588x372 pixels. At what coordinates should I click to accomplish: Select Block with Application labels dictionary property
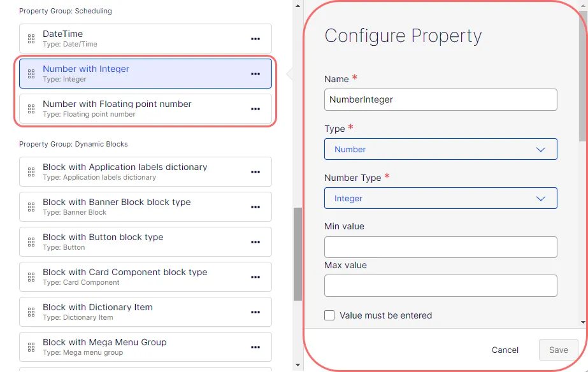pyautogui.click(x=145, y=172)
